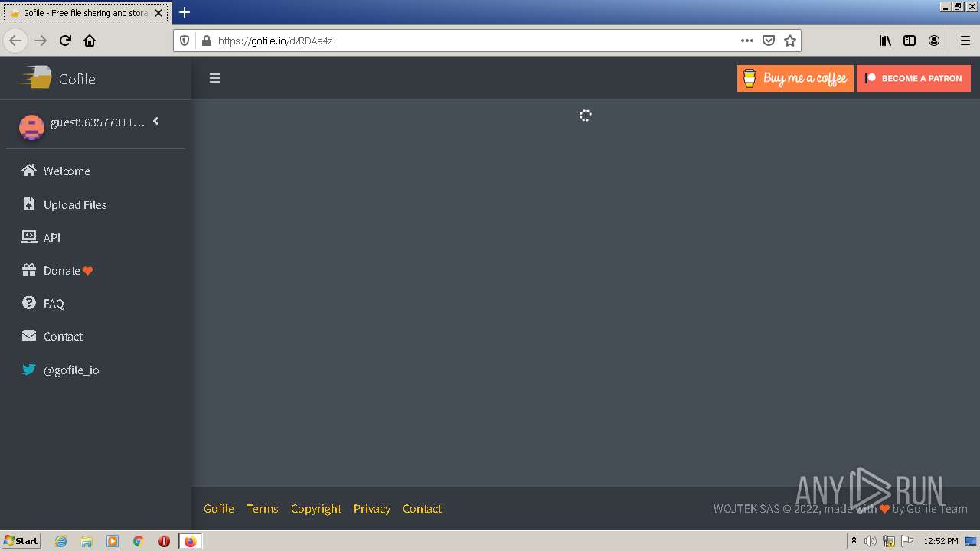The image size is (980, 551).
Task: Save page to Pocket
Action: coord(769,41)
